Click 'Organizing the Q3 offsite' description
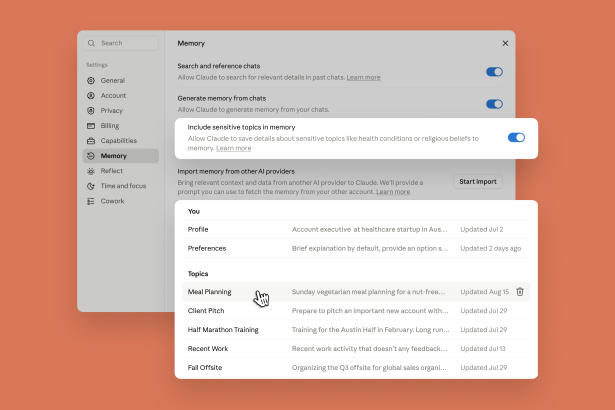Image resolution: width=615 pixels, height=410 pixels. click(369, 368)
